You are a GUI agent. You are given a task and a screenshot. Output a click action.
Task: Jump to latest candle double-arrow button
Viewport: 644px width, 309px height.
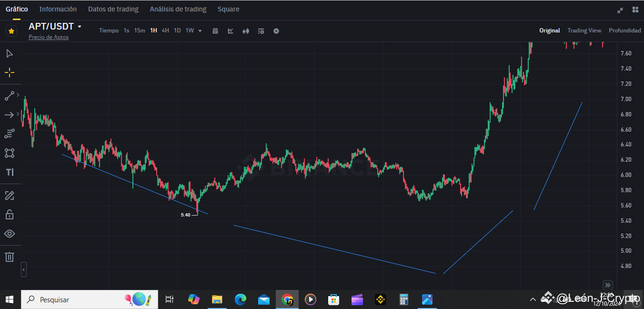(607, 285)
